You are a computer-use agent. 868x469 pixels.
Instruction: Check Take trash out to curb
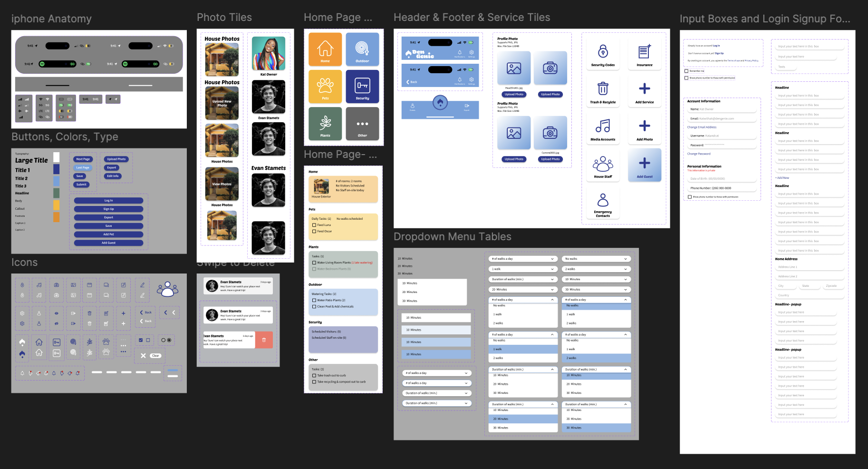point(314,375)
